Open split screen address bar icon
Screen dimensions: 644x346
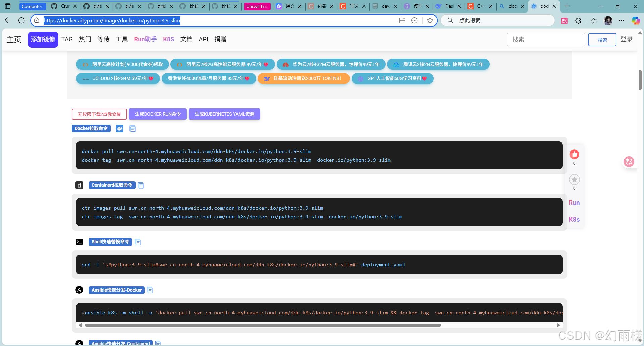coord(402,21)
